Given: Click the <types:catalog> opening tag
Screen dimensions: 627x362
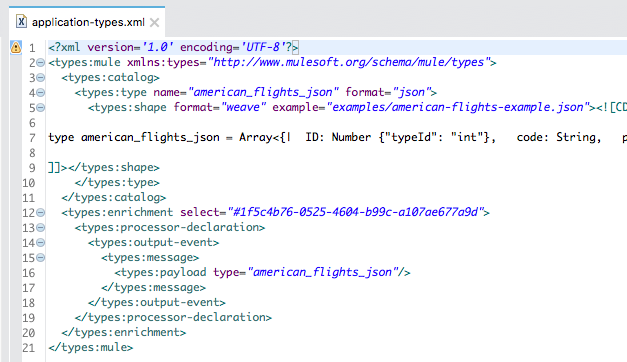Looking at the screenshot, I should point(111,78).
